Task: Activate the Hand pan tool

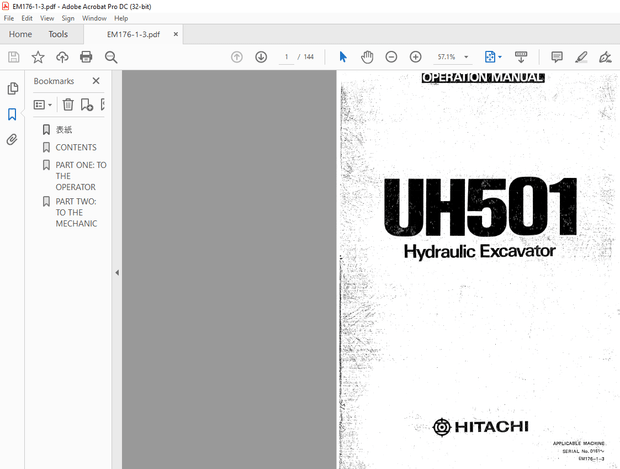Action: (x=367, y=57)
